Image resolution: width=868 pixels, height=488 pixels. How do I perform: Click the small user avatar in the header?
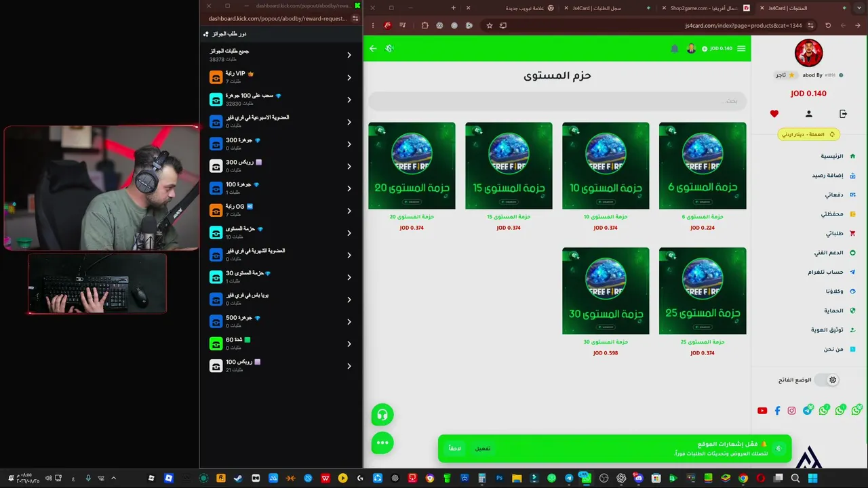pyautogui.click(x=691, y=49)
